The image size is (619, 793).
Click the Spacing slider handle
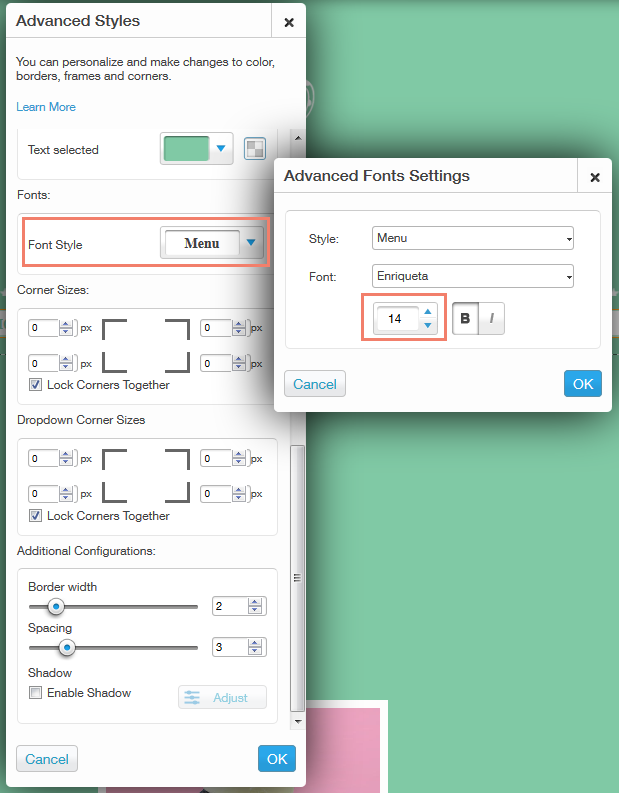pyautogui.click(x=66, y=647)
